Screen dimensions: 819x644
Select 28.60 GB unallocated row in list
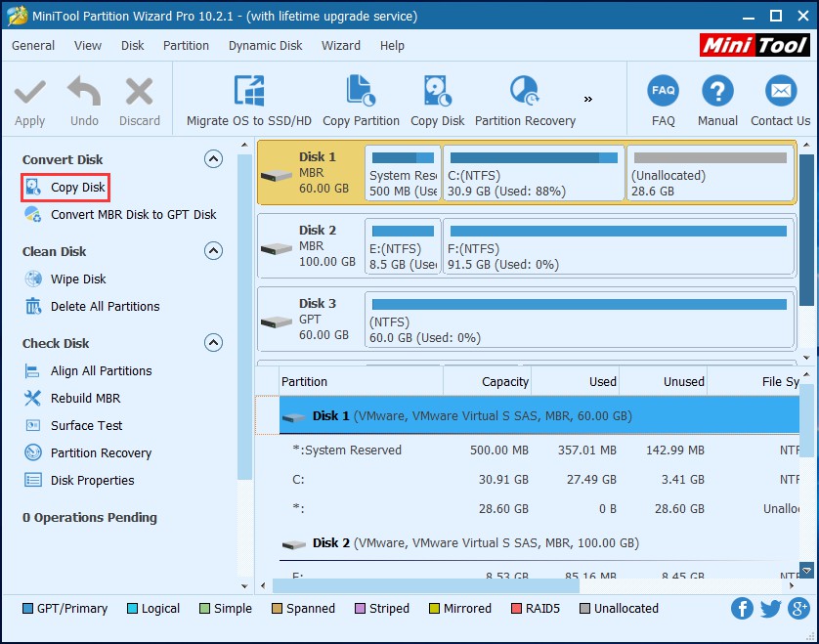pyautogui.click(x=539, y=509)
